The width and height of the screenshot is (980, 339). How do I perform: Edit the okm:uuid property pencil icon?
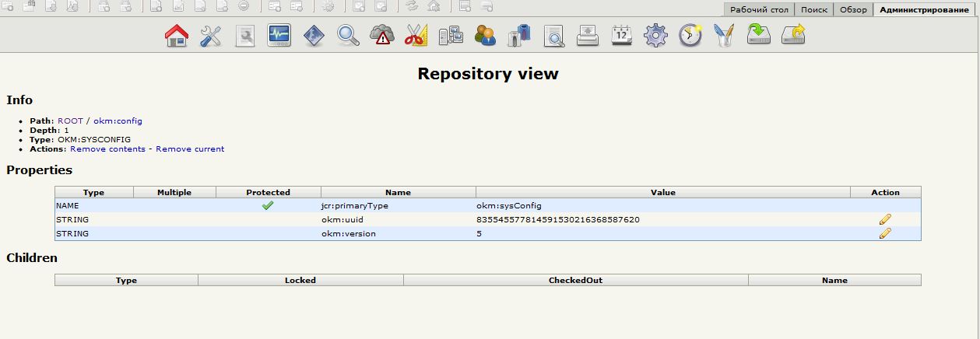coord(885,219)
